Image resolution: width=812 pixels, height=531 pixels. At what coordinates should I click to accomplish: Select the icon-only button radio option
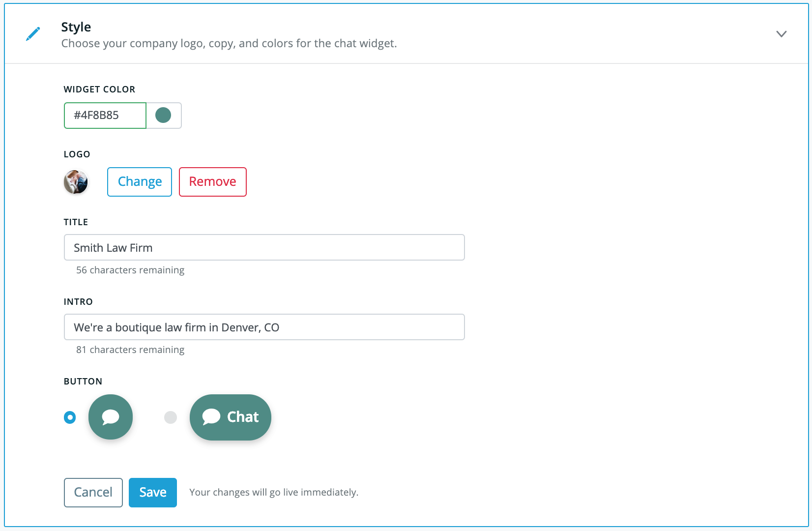(x=70, y=417)
